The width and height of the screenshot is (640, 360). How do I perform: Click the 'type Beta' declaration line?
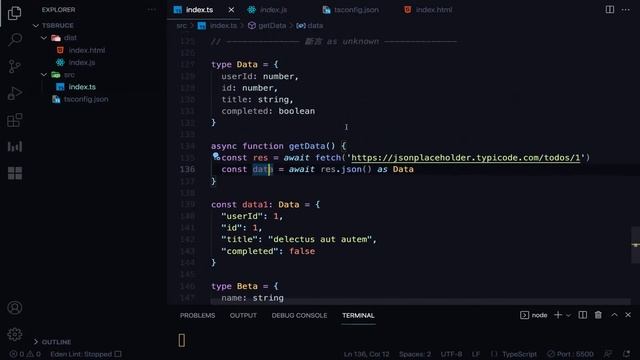click(245, 286)
